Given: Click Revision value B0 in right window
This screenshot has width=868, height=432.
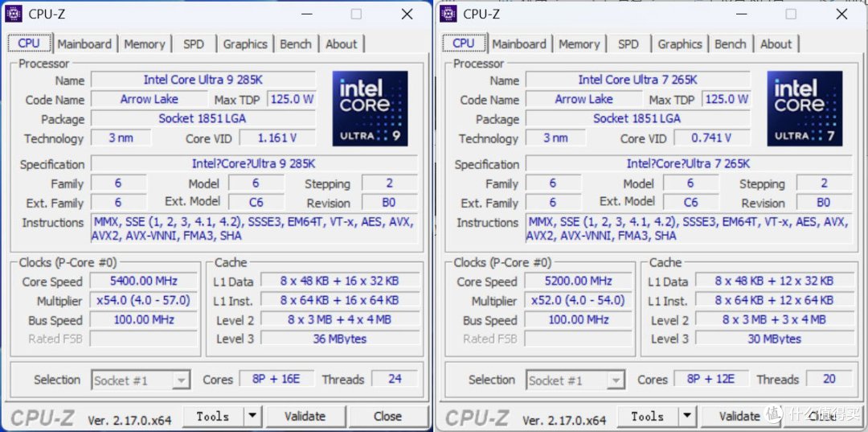Looking at the screenshot, I should point(824,203).
